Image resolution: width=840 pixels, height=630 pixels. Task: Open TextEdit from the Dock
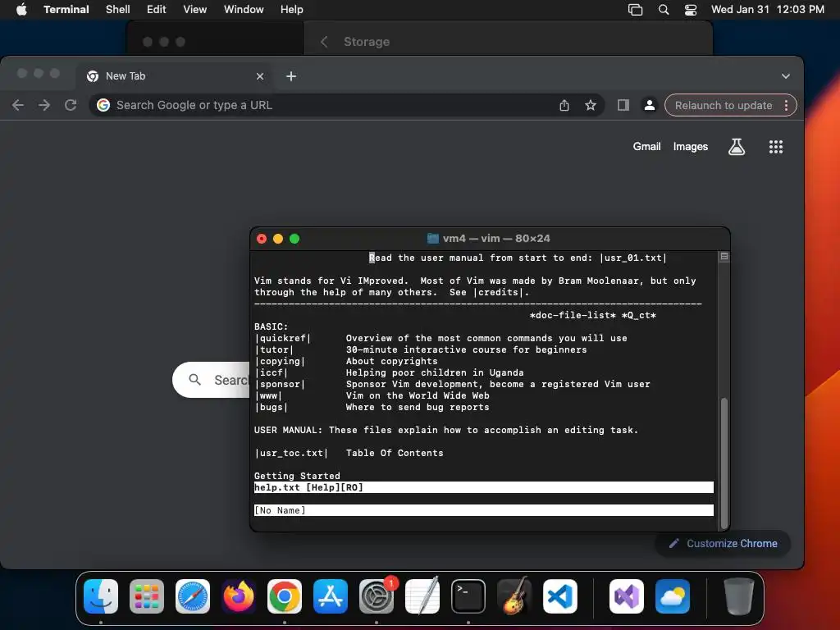422,596
